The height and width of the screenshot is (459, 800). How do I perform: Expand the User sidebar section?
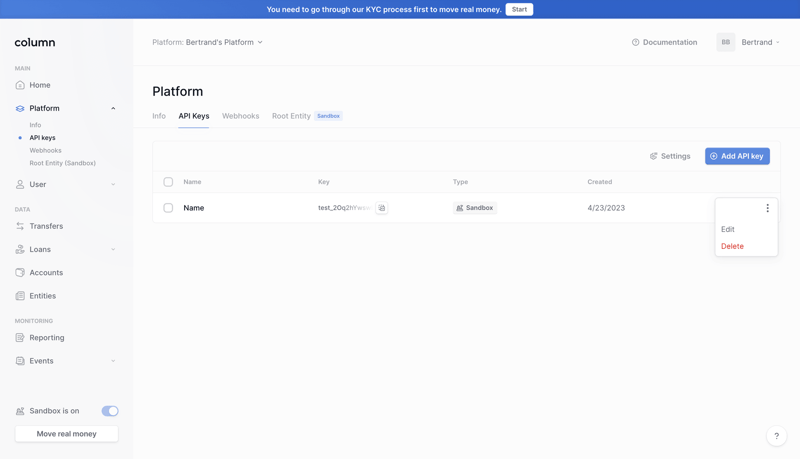click(113, 184)
